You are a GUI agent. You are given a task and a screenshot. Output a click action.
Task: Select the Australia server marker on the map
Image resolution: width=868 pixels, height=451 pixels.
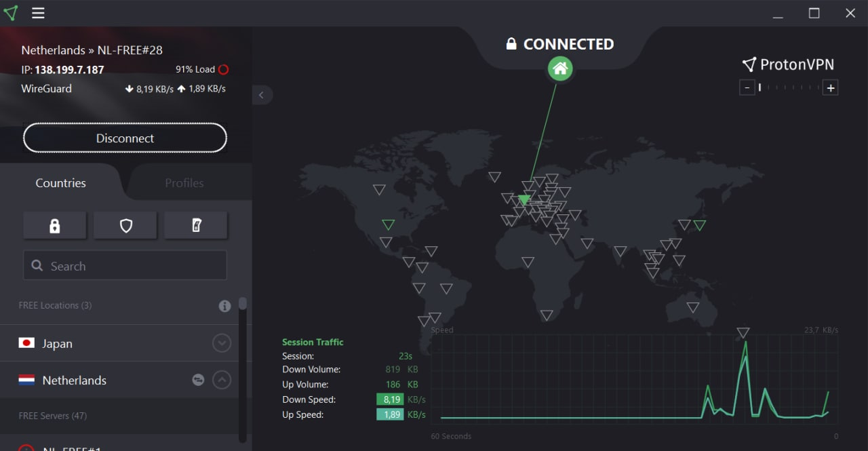pyautogui.click(x=692, y=307)
